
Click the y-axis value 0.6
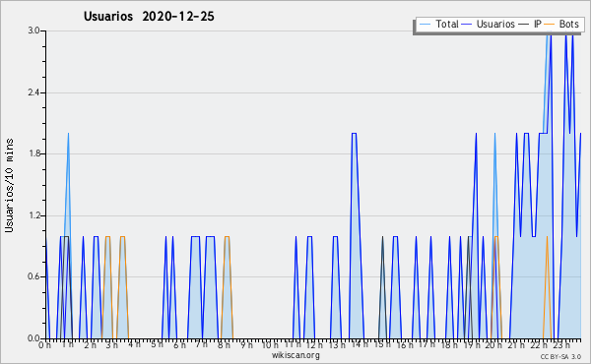(x=33, y=276)
